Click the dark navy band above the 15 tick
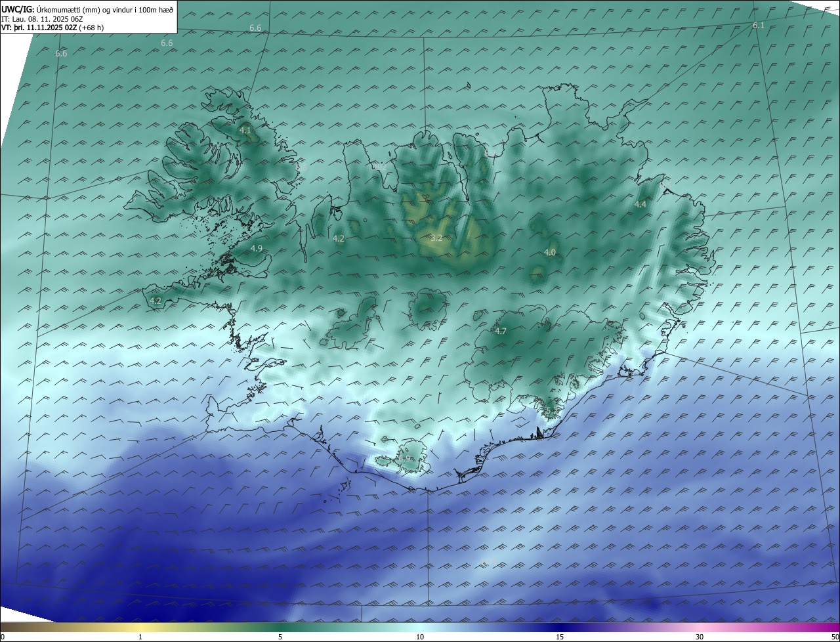The image size is (840, 642). tap(560, 627)
